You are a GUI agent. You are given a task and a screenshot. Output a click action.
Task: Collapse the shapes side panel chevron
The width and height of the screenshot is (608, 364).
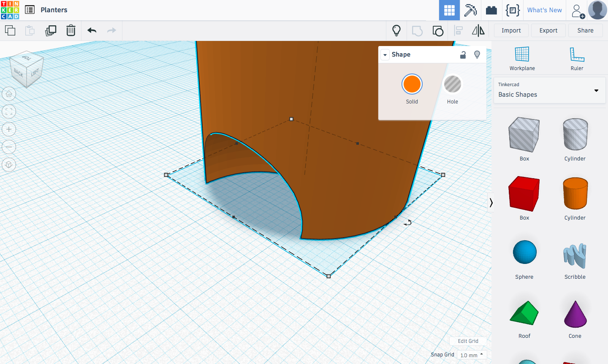(x=491, y=203)
